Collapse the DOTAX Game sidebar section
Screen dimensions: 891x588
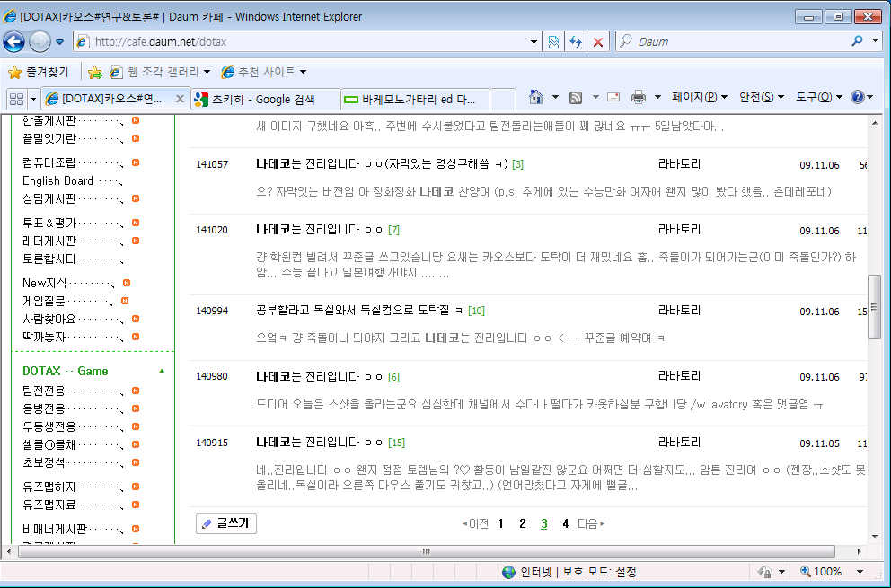click(162, 371)
